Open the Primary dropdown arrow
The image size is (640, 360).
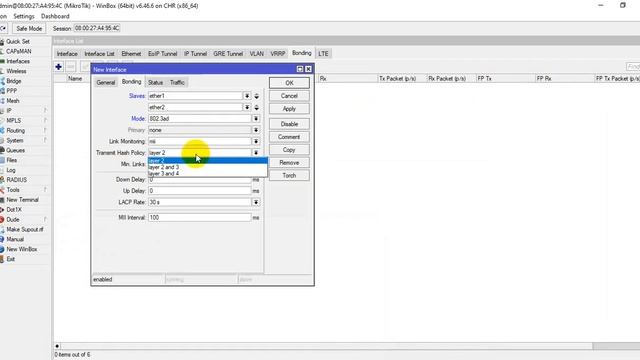[256, 130]
